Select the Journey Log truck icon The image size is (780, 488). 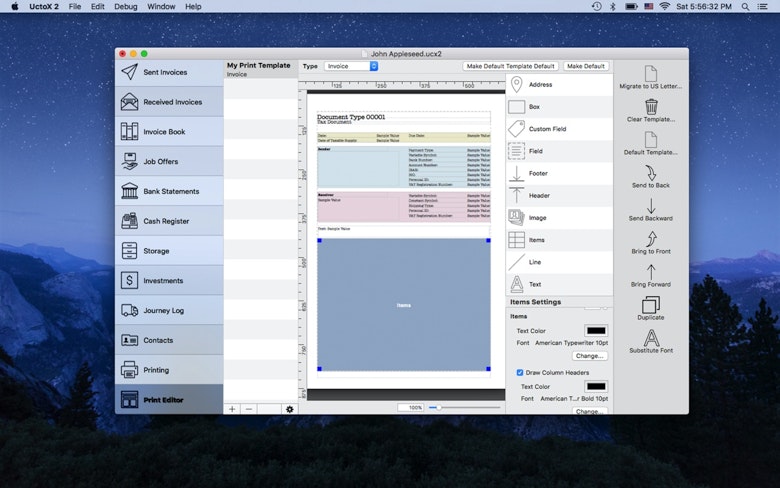point(129,310)
